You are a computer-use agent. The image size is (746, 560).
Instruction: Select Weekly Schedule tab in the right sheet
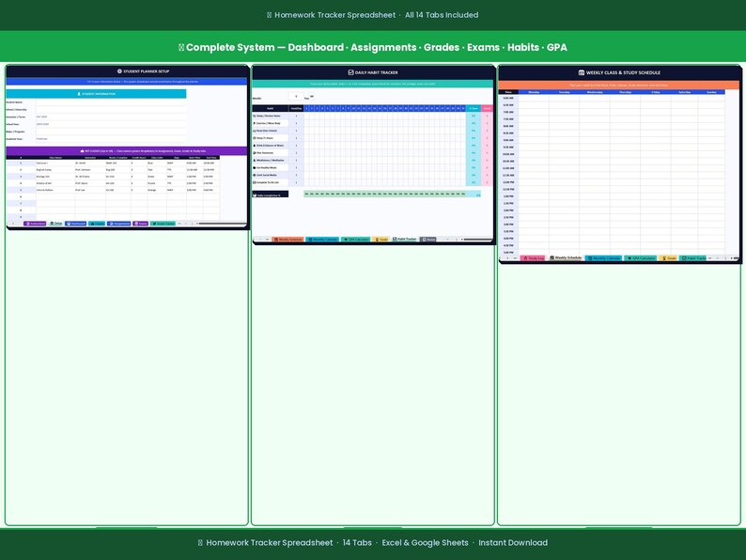(x=566, y=257)
